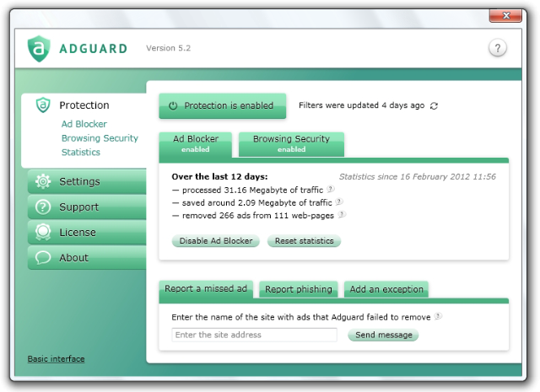The height and width of the screenshot is (392, 540).
Task: Disable Ad Blocker
Action: [x=216, y=241]
